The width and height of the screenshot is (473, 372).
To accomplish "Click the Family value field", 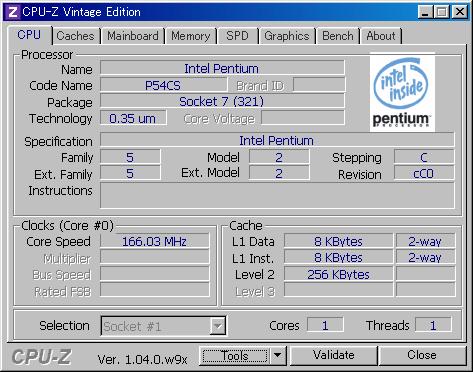I will (x=130, y=157).
